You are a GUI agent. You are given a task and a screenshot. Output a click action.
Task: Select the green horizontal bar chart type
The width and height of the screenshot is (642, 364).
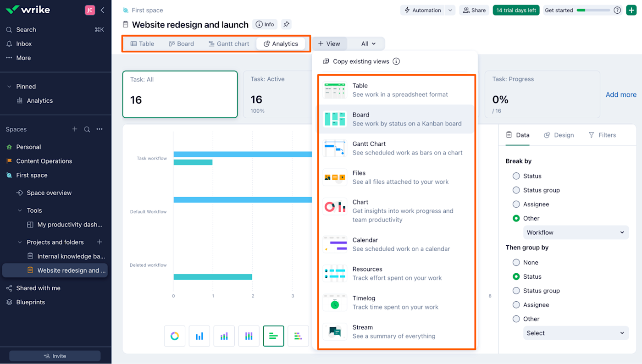pos(273,336)
